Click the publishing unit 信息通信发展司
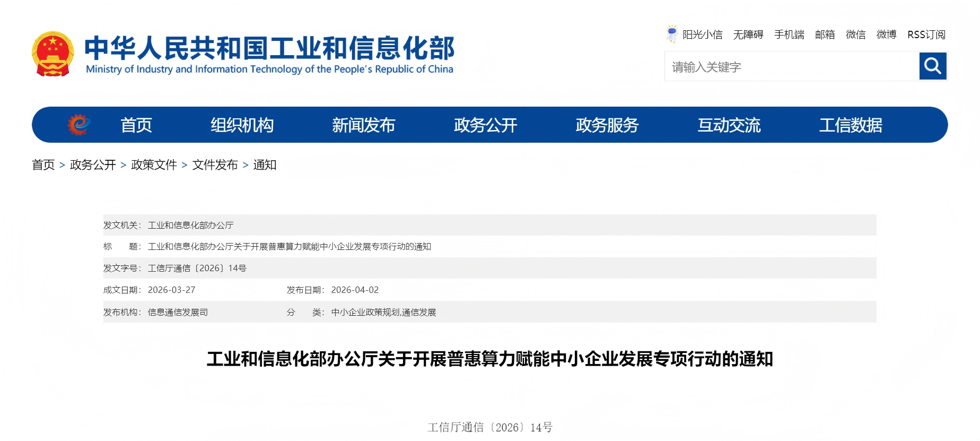This screenshot has height=441, width=980. (178, 313)
